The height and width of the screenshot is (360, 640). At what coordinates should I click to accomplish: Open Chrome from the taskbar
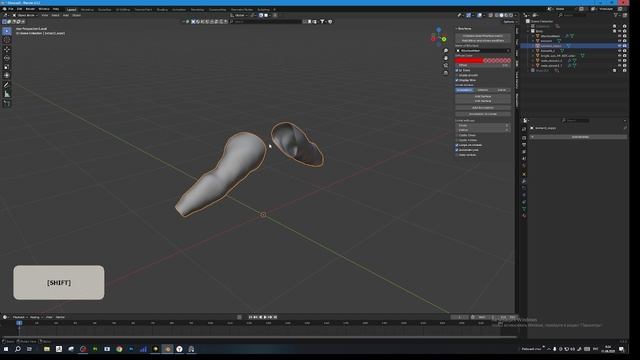coord(119,349)
